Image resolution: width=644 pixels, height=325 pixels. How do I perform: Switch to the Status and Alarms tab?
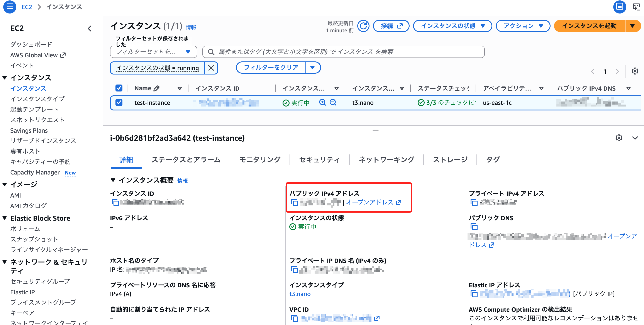tap(186, 160)
